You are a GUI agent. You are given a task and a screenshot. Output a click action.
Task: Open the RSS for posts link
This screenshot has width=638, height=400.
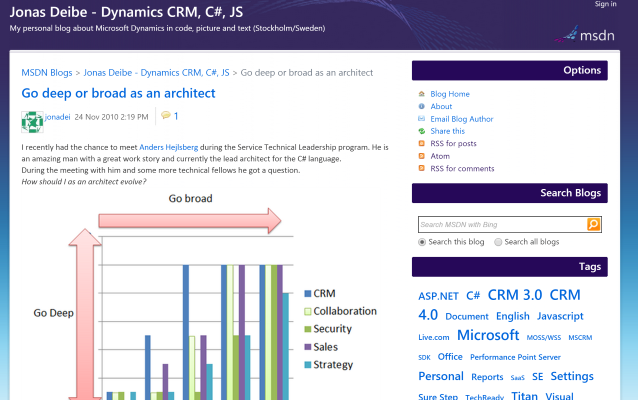pos(453,143)
